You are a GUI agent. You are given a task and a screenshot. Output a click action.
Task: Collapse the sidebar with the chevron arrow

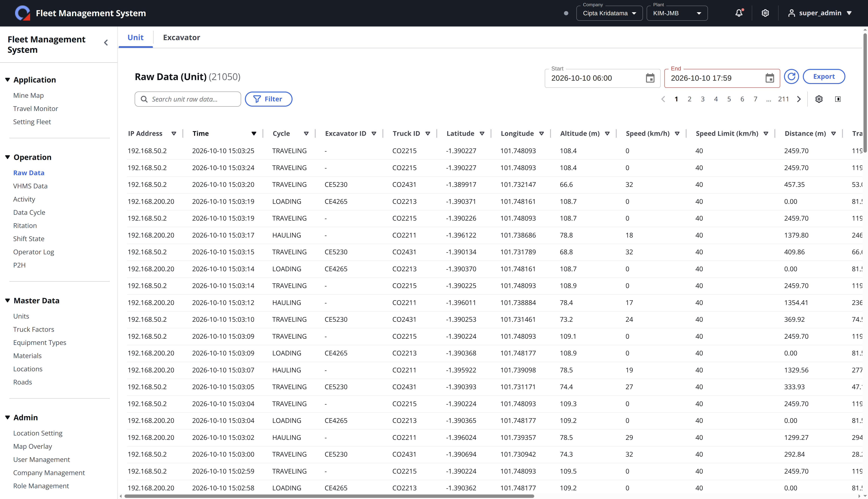pos(106,43)
